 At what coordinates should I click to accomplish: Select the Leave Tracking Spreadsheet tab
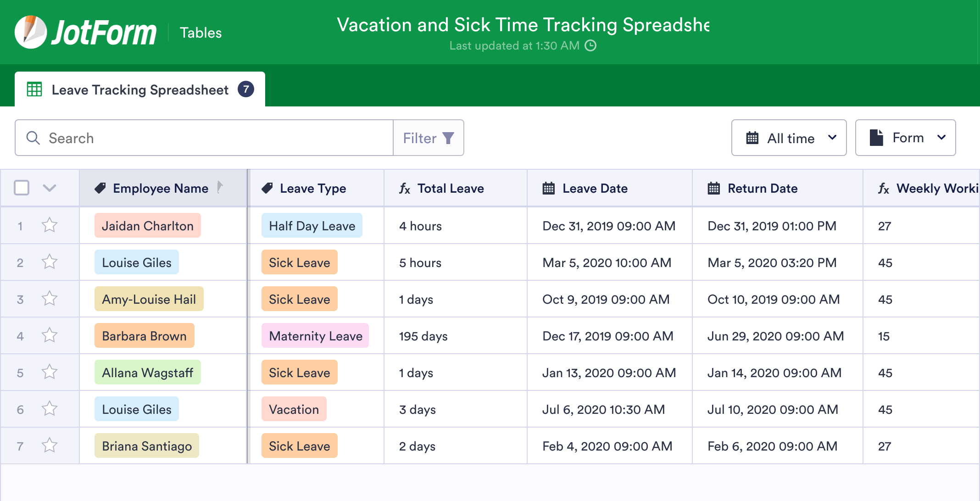tap(140, 89)
